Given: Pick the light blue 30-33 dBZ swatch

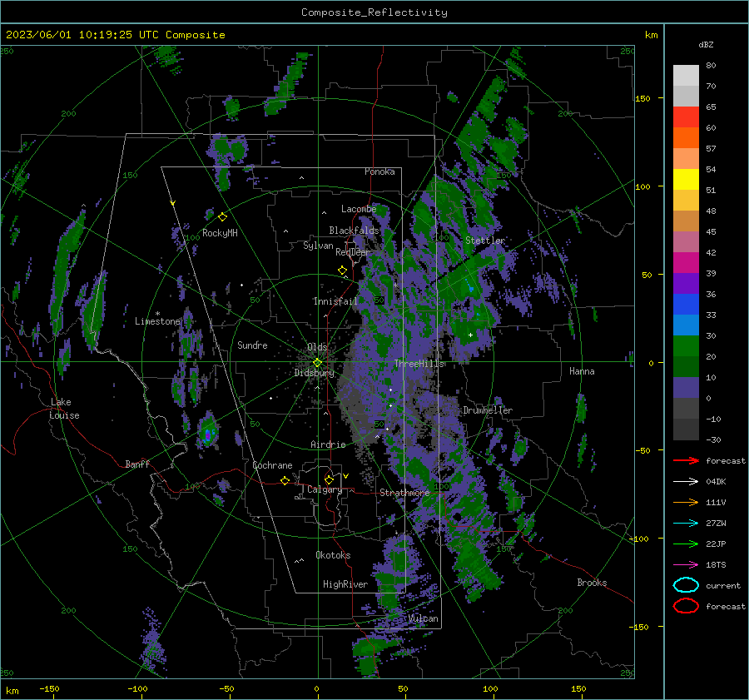Looking at the screenshot, I should point(686,325).
